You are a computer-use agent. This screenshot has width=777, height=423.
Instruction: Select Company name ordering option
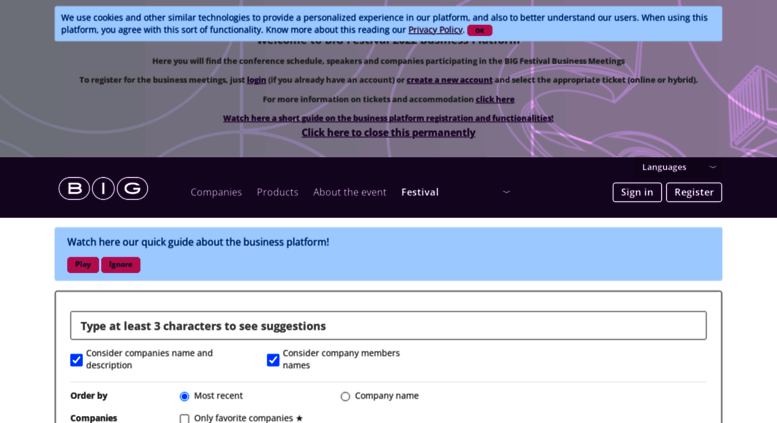345,396
